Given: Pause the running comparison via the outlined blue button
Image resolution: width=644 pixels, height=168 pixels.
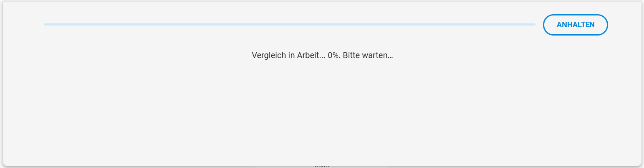Looking at the screenshot, I should (x=575, y=25).
